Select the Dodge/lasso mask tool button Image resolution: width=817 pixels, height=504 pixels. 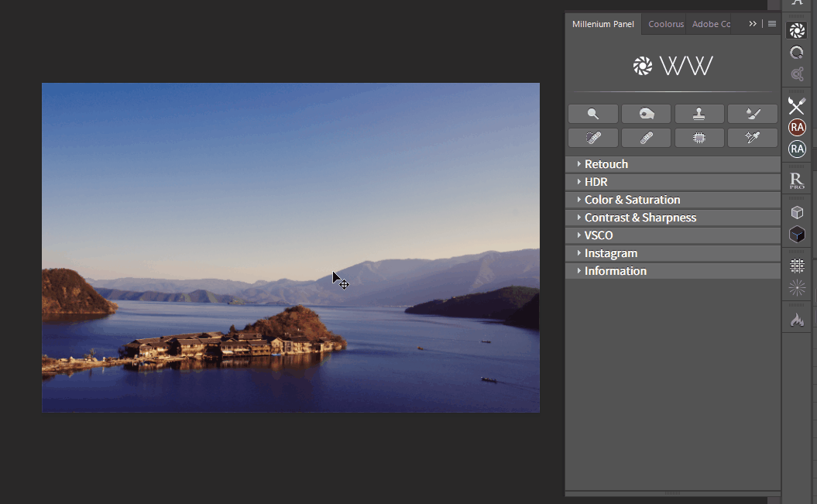pyautogui.click(x=646, y=114)
